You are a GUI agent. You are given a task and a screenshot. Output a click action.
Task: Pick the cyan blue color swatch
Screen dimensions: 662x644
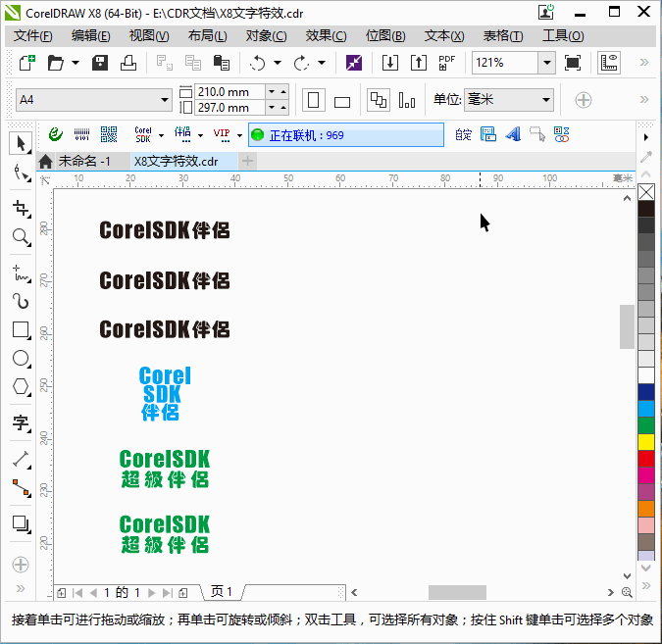(x=646, y=409)
